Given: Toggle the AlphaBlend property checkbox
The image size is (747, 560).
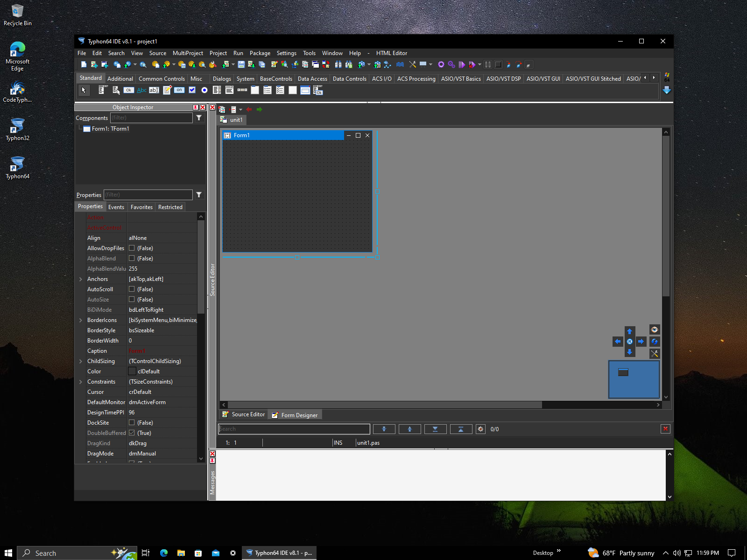Looking at the screenshot, I should [x=132, y=259].
